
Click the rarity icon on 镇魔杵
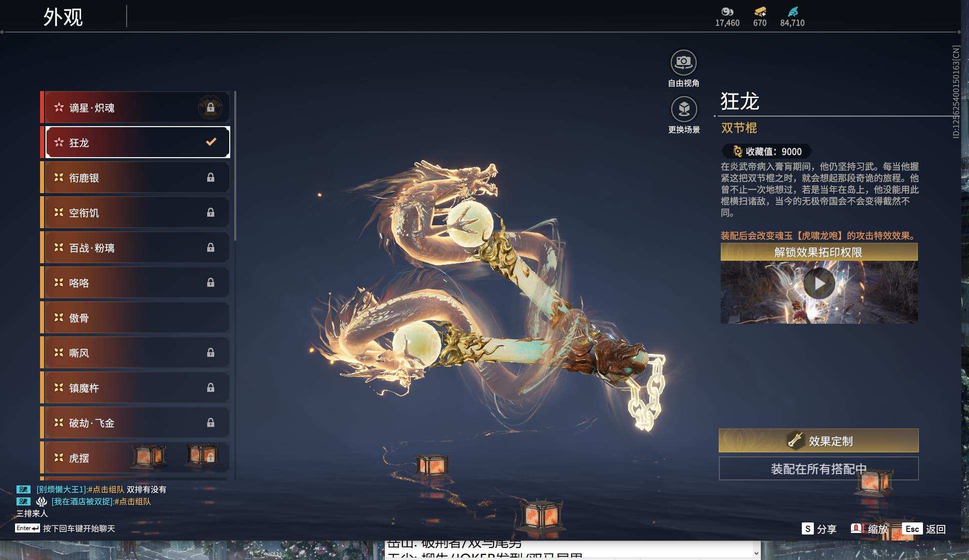point(59,387)
